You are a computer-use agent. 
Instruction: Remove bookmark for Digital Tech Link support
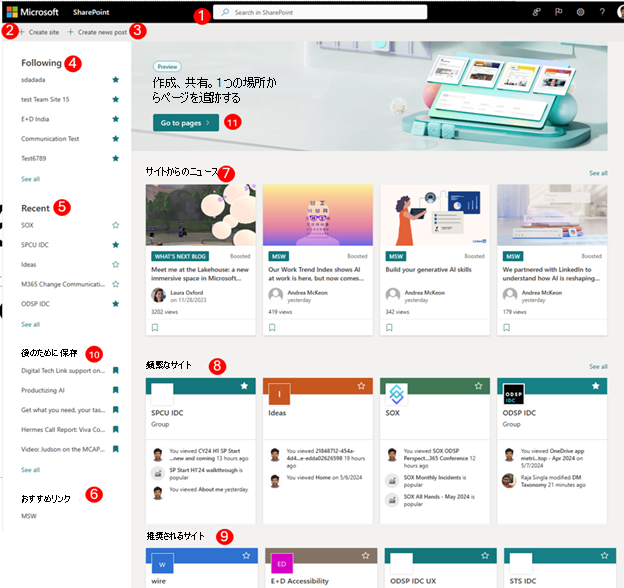pos(115,370)
